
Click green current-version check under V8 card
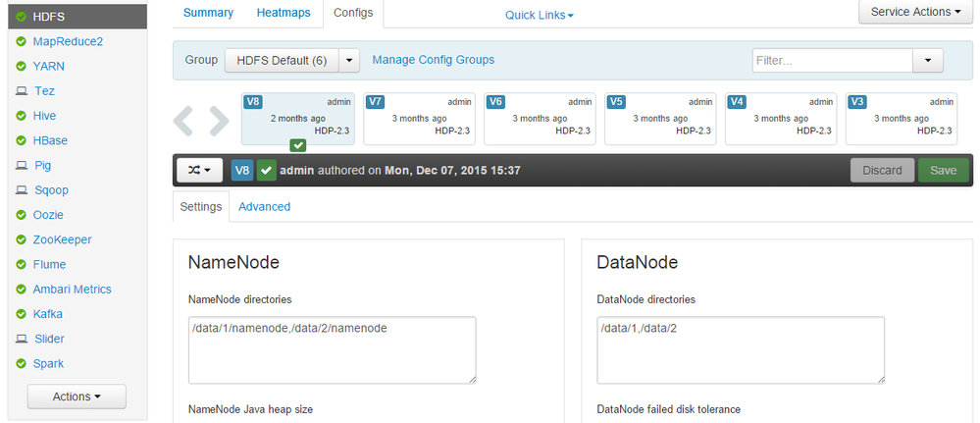298,146
